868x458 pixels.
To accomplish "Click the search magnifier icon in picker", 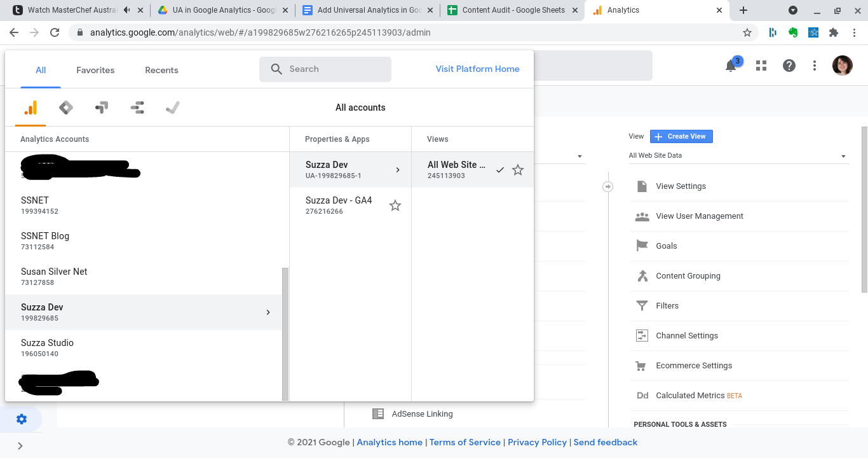I will pos(276,69).
